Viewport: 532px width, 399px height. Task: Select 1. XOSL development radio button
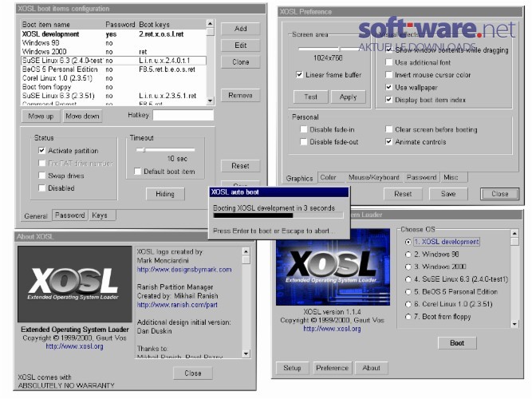tap(408, 242)
